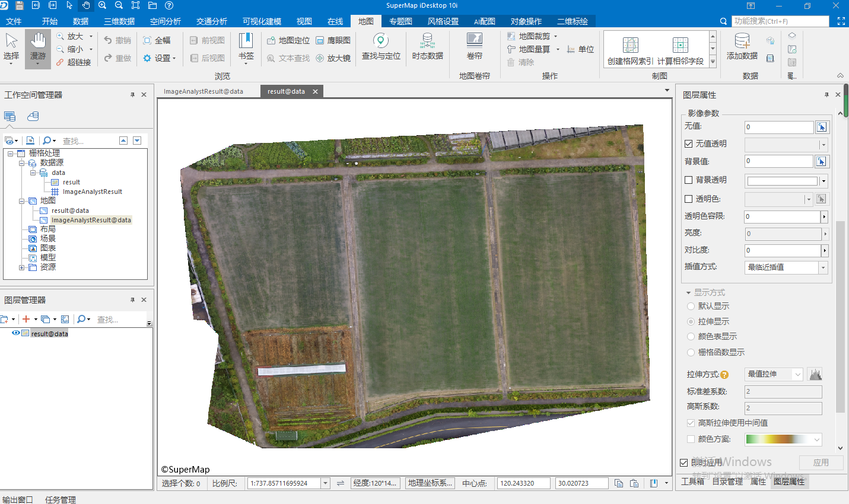The image size is (849, 504).
Task: Click the 卷帘 map swipe icon
Action: (x=474, y=46)
